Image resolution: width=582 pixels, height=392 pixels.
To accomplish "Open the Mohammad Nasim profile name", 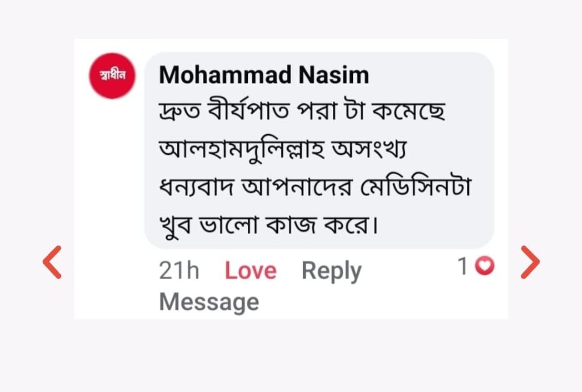I will pos(264,75).
